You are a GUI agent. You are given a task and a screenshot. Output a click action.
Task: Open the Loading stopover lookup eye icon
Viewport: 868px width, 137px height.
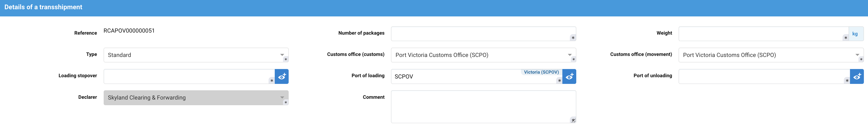coord(282,76)
